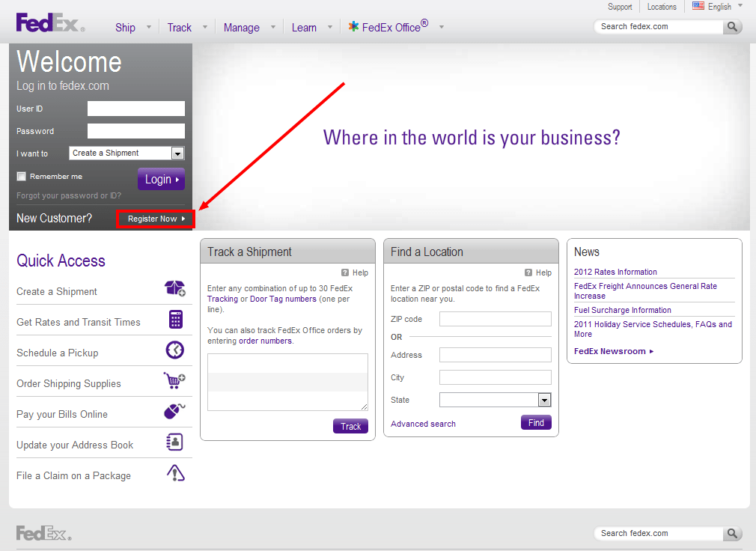The width and height of the screenshot is (756, 551).
Task: Click Forgot your password or ID link
Action: (69, 195)
